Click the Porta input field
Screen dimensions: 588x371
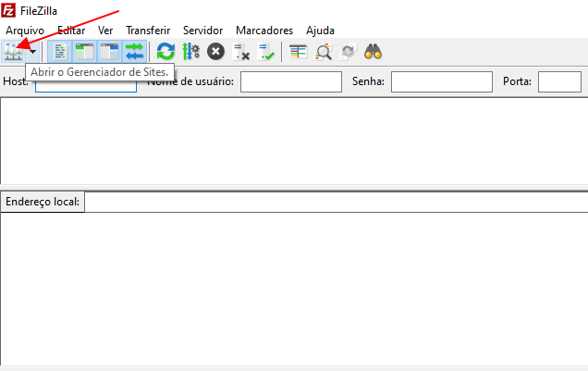coord(559,81)
